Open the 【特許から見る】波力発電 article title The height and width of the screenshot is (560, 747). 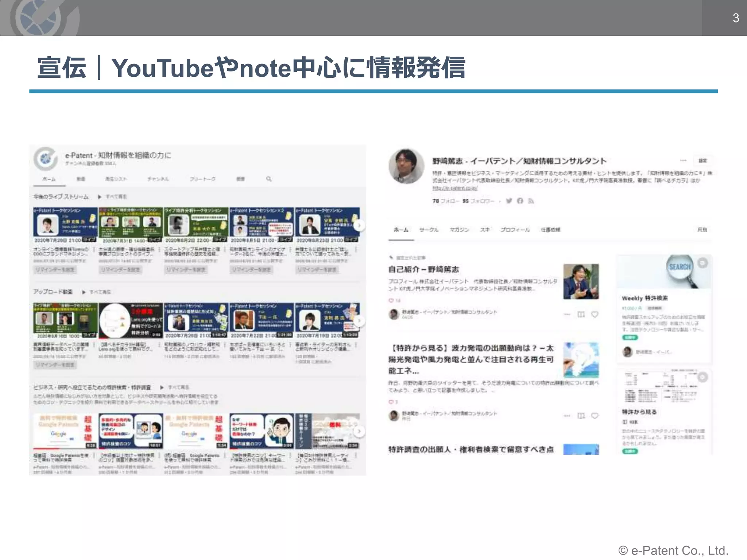(x=471, y=359)
